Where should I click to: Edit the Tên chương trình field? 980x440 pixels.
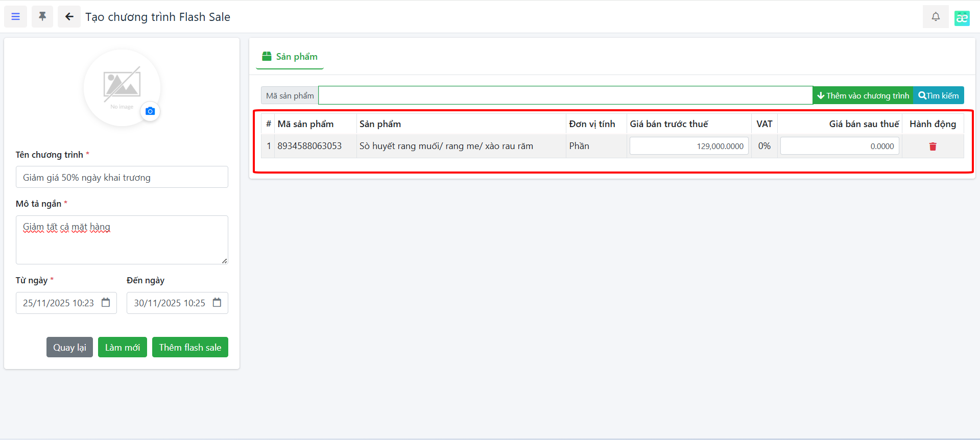(x=122, y=177)
